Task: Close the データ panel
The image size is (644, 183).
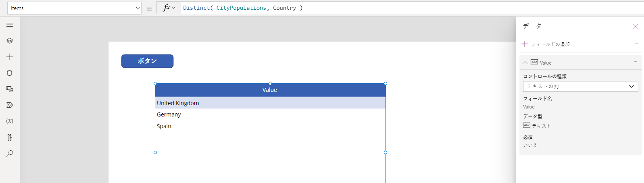Action: pyautogui.click(x=636, y=26)
